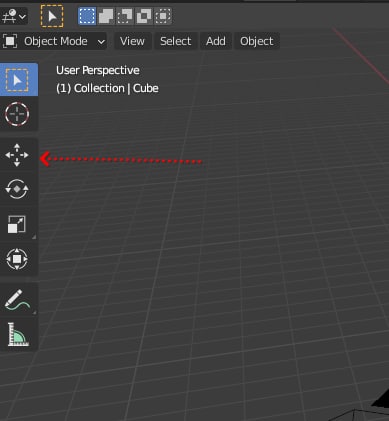
Task: Click the active tool select box icon in header
Action: [52, 16]
